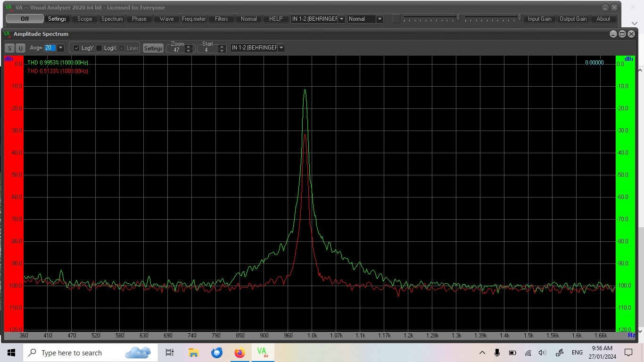Click the red left channel level bar
The height and width of the screenshot is (362, 644).
pos(14,193)
